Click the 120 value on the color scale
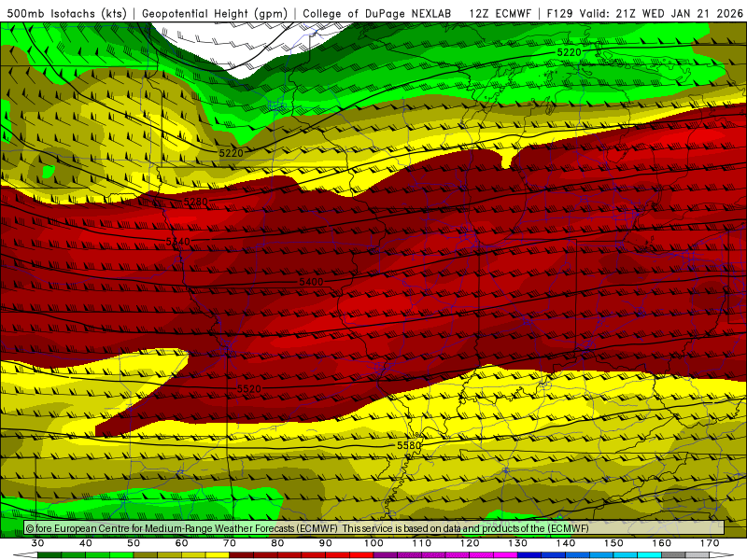Screen dimensions: 747x560 tap(470, 543)
